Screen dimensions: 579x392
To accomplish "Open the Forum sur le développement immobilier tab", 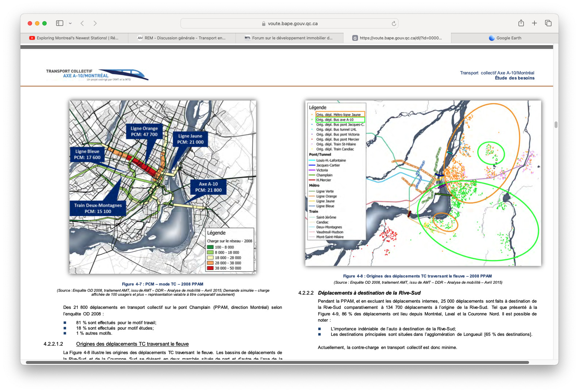I will coord(289,38).
